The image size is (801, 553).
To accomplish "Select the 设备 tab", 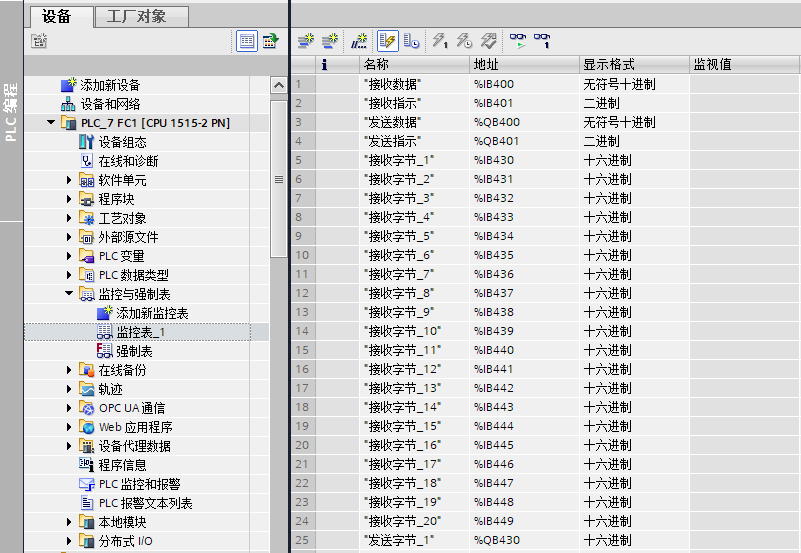I will [x=57, y=16].
